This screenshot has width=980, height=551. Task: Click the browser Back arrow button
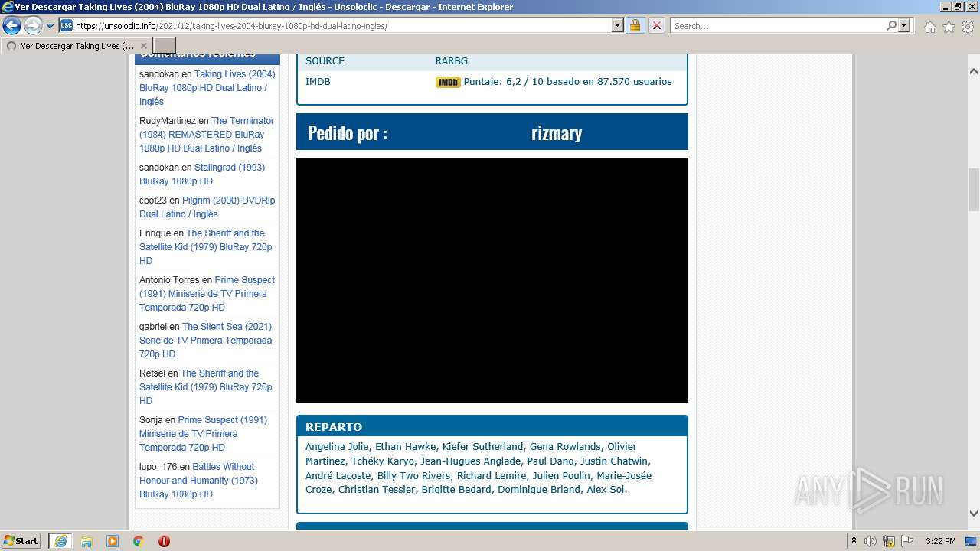pyautogui.click(x=11, y=26)
